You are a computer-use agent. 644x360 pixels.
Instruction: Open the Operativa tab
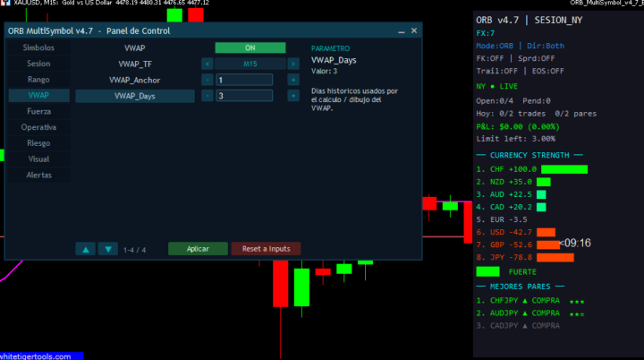click(x=38, y=127)
